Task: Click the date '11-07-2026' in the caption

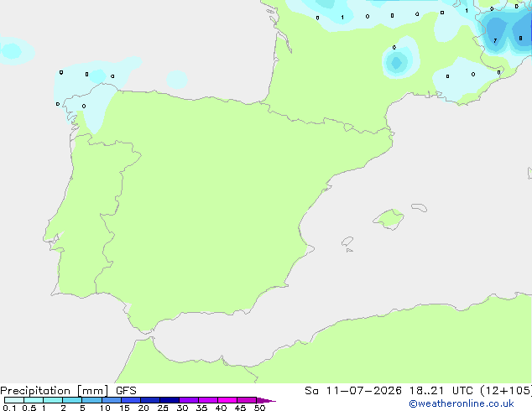Action: click(x=363, y=391)
